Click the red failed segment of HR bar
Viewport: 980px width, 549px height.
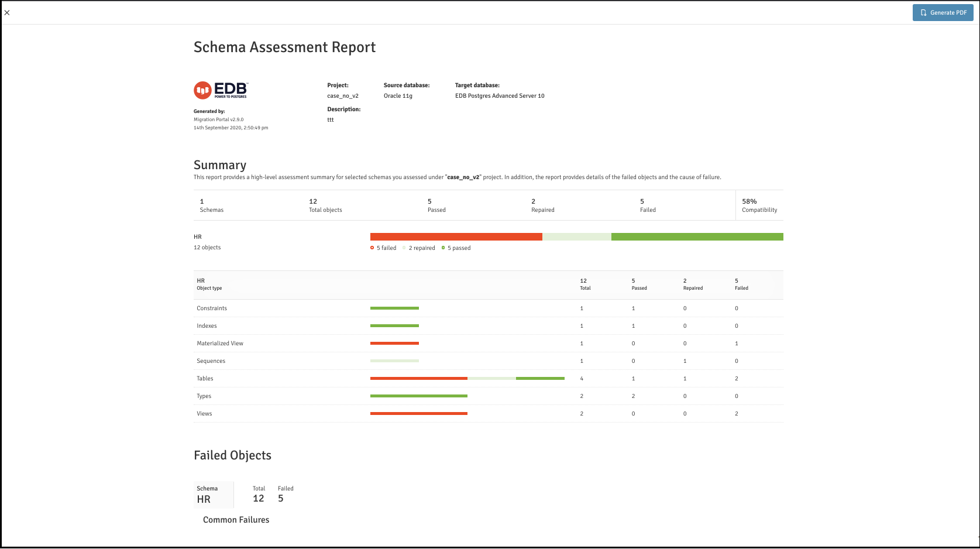456,237
